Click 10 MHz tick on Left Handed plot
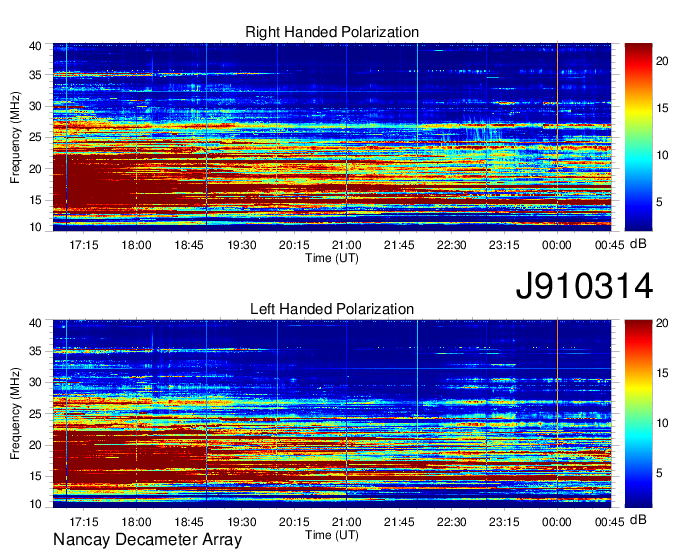The height and width of the screenshot is (552, 680). 35,504
